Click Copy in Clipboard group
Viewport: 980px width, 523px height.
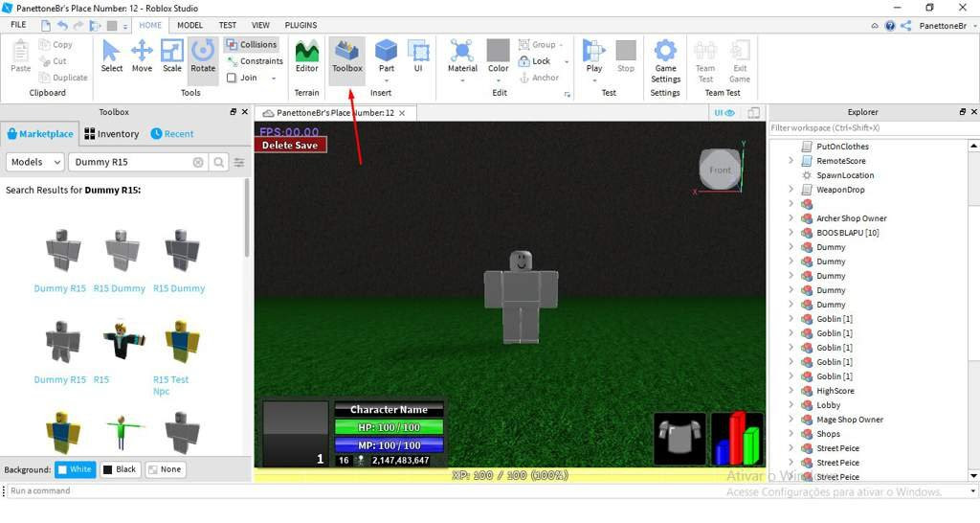56,44
